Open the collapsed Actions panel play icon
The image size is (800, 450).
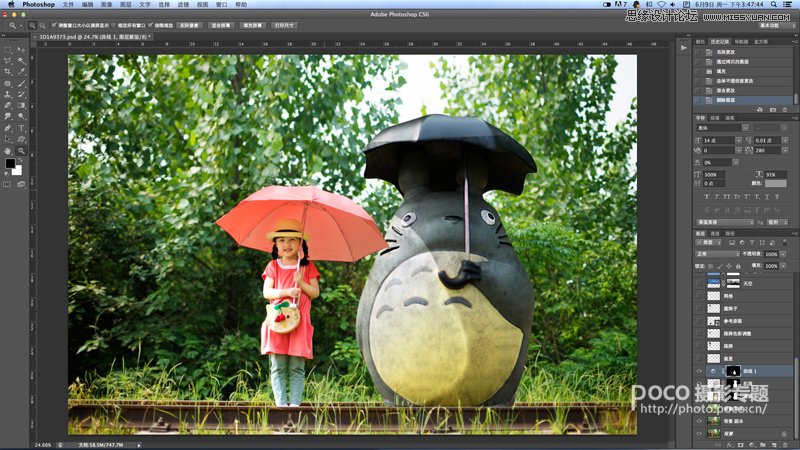(x=684, y=47)
